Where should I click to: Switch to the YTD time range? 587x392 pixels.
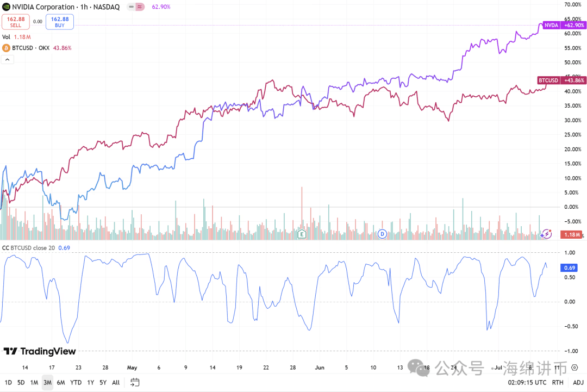pos(76,382)
